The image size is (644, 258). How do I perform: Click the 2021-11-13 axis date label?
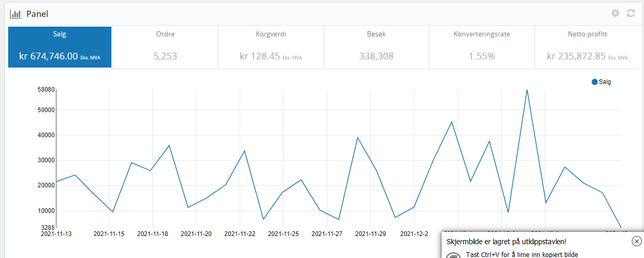point(56,234)
